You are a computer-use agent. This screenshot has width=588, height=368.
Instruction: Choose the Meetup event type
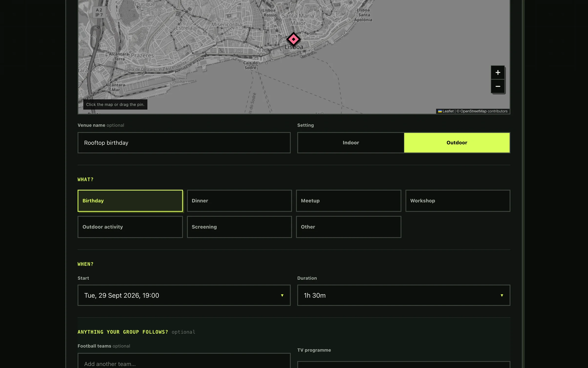348,201
